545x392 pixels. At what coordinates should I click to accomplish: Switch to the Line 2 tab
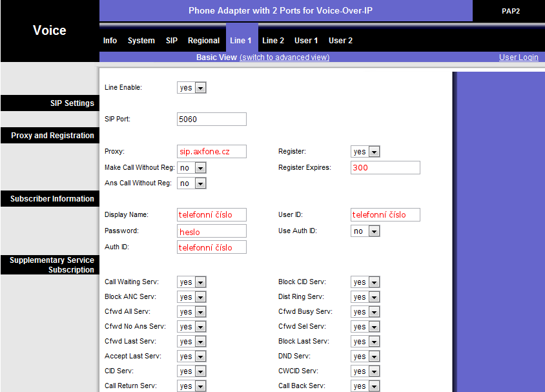(273, 41)
